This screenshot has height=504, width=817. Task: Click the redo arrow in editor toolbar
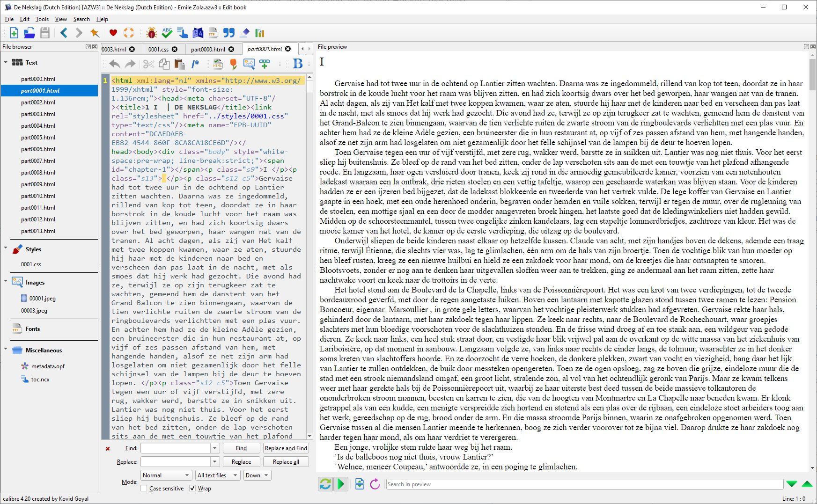pyautogui.click(x=130, y=64)
